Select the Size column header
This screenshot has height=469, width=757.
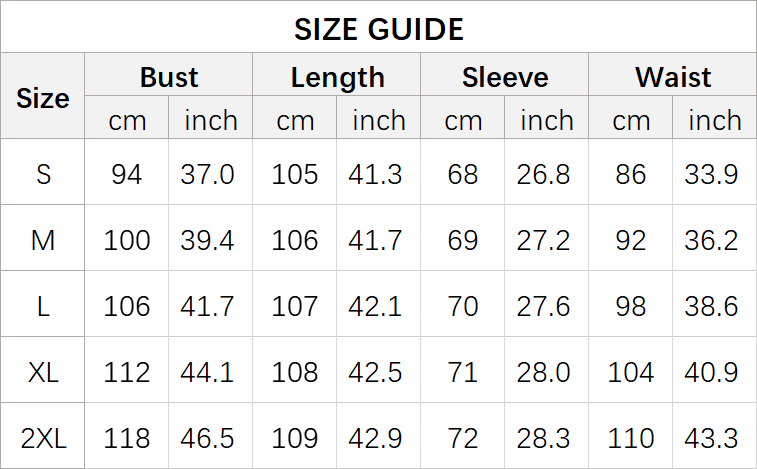click(43, 98)
